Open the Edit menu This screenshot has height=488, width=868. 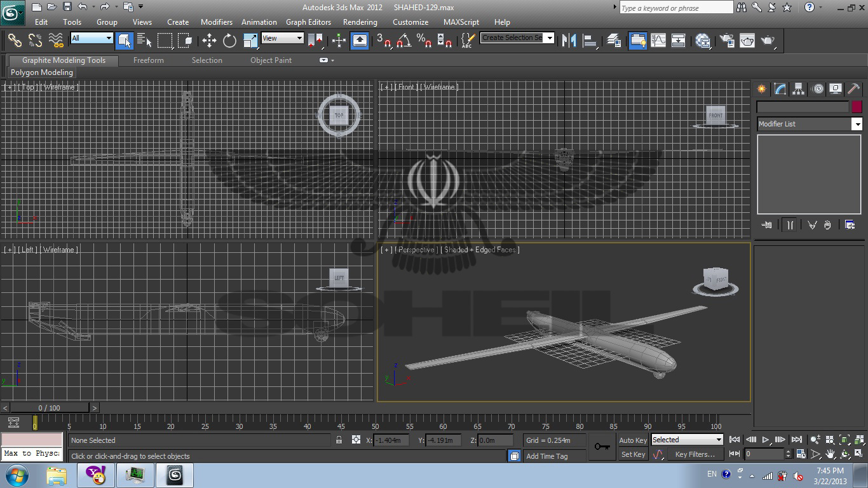coord(41,22)
